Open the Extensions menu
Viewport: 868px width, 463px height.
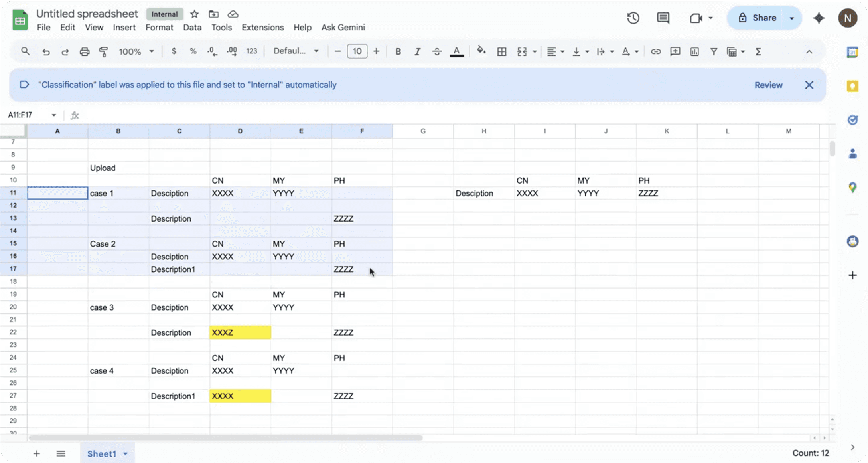pyautogui.click(x=262, y=27)
